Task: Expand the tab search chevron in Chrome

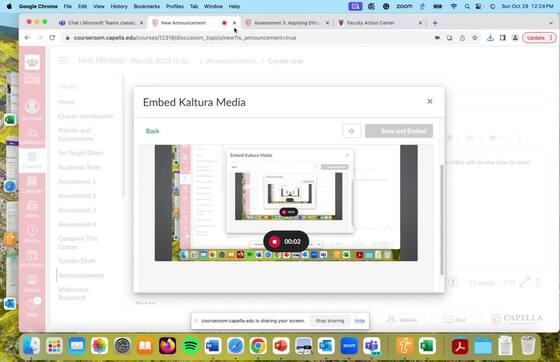Action: tap(550, 23)
